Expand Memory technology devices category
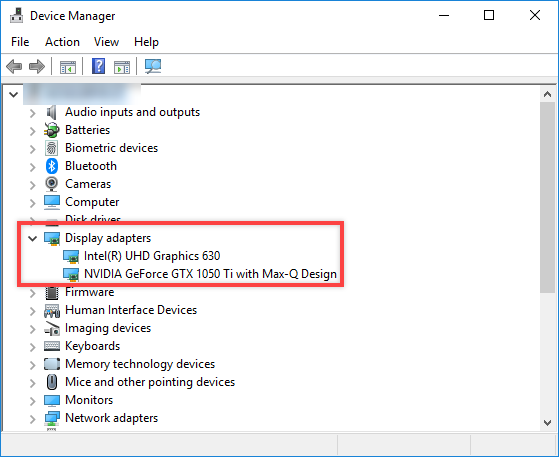Image resolution: width=559 pixels, height=457 pixels. (x=32, y=365)
